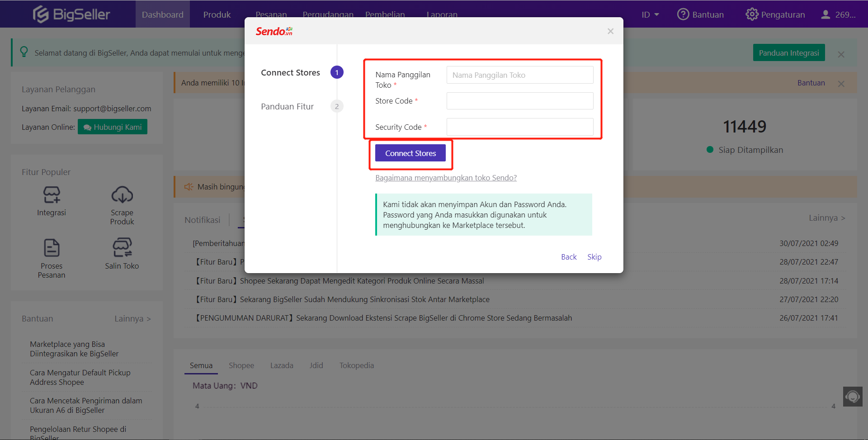The image size is (868, 440).
Task: Open the Salin Toko icon
Action: [x=122, y=248]
